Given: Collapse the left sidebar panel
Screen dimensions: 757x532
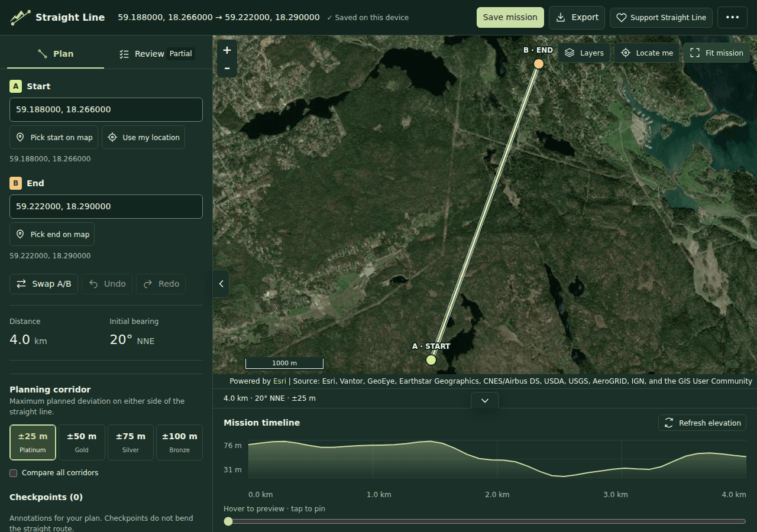Looking at the screenshot, I should 221,284.
